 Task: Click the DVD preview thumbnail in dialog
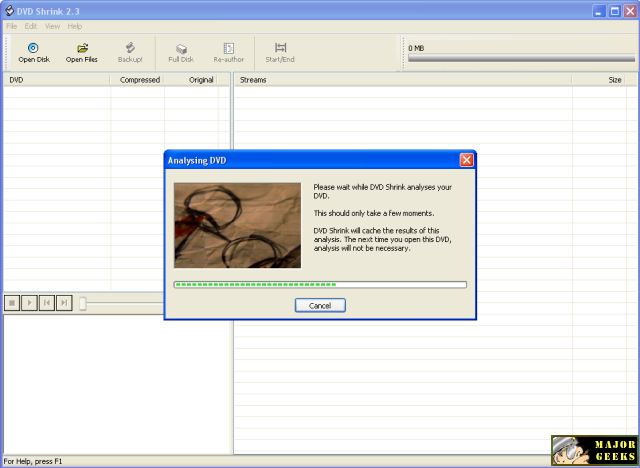coord(238,225)
